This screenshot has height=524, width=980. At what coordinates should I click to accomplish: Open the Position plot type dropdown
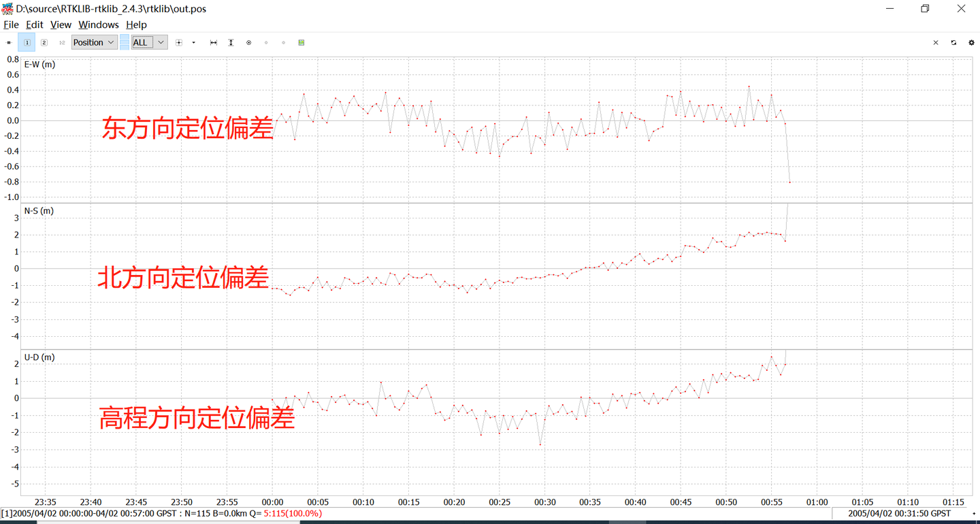94,42
